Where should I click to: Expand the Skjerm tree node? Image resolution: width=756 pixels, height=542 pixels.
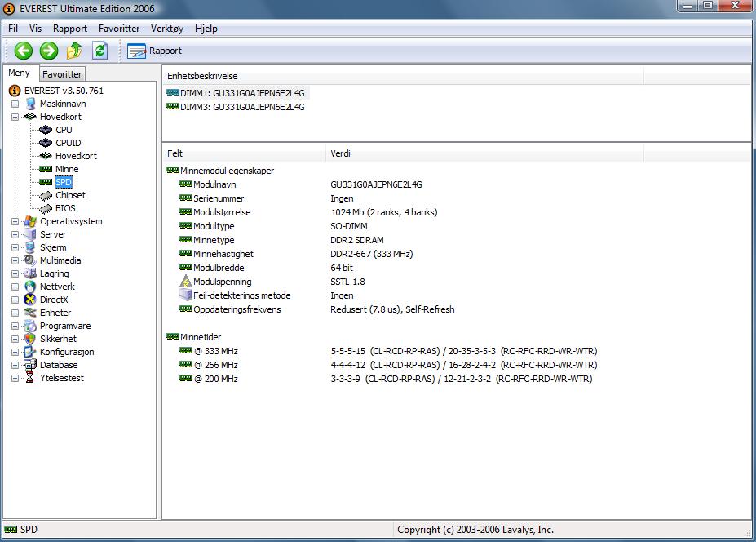(x=15, y=247)
